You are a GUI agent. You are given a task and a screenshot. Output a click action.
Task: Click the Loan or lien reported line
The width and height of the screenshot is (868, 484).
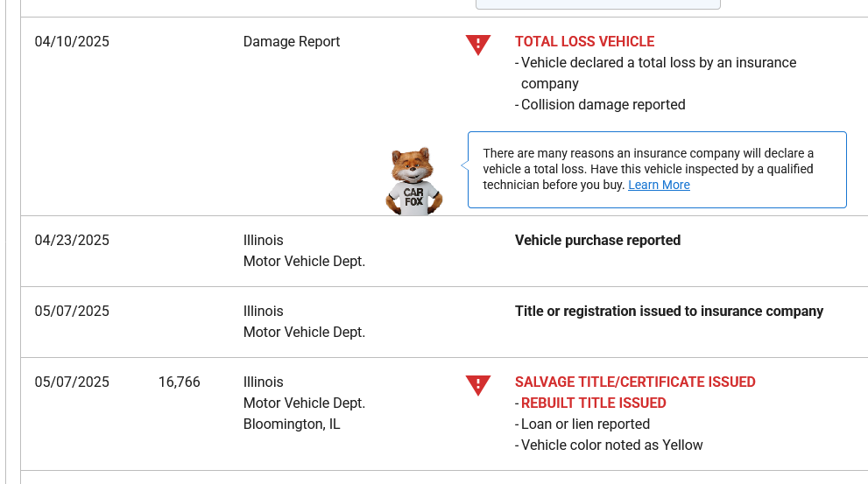[x=585, y=424]
